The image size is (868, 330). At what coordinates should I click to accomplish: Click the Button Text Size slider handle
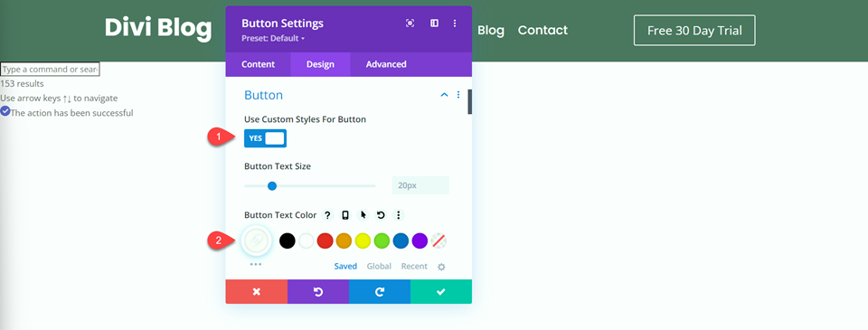click(x=272, y=186)
